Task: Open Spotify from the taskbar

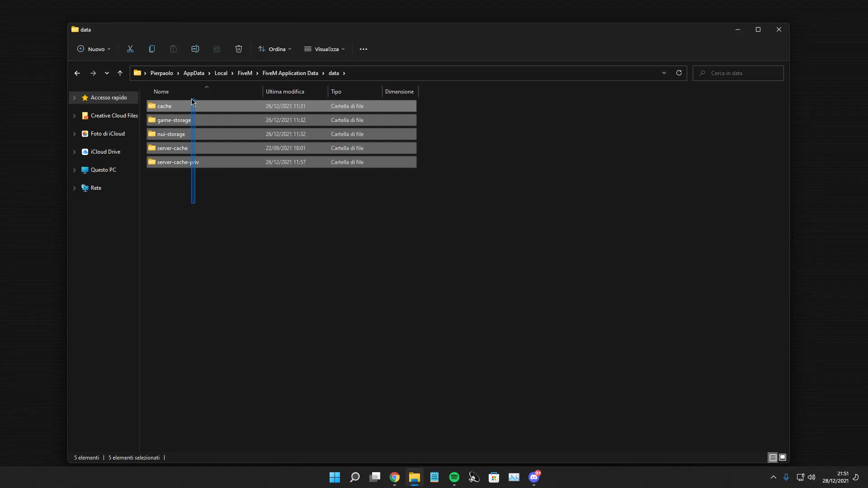Action: pyautogui.click(x=454, y=477)
